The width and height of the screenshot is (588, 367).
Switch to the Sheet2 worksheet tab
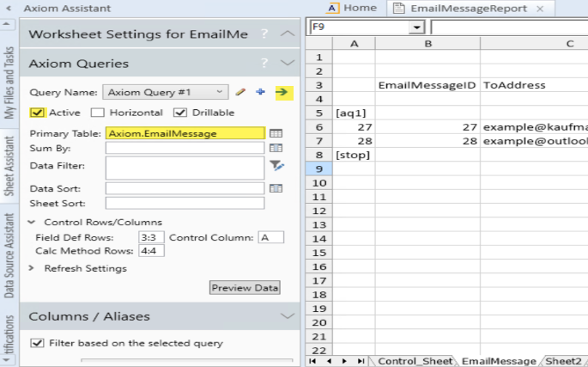563,361
